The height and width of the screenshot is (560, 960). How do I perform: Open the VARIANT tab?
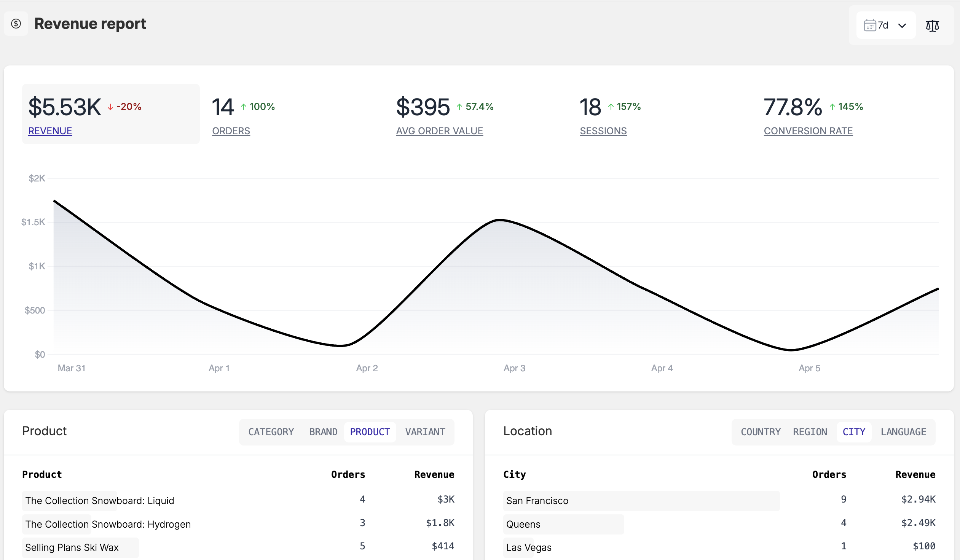pyautogui.click(x=425, y=432)
